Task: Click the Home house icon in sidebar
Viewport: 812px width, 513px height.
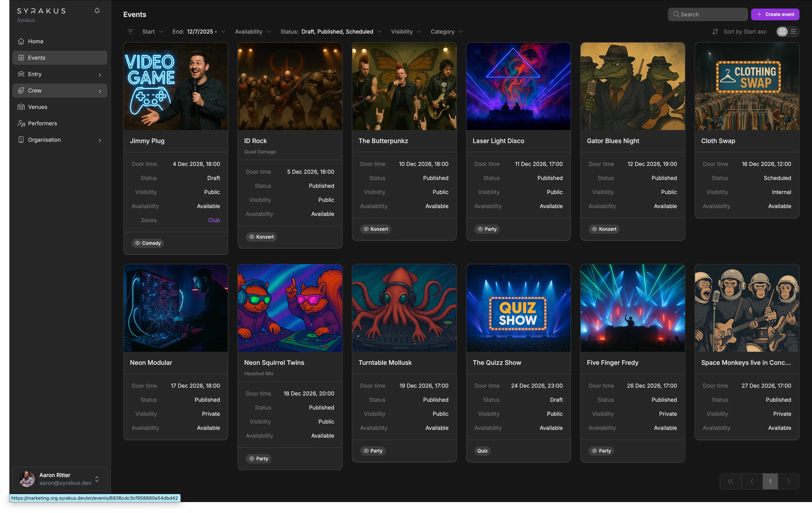Action: tap(21, 41)
